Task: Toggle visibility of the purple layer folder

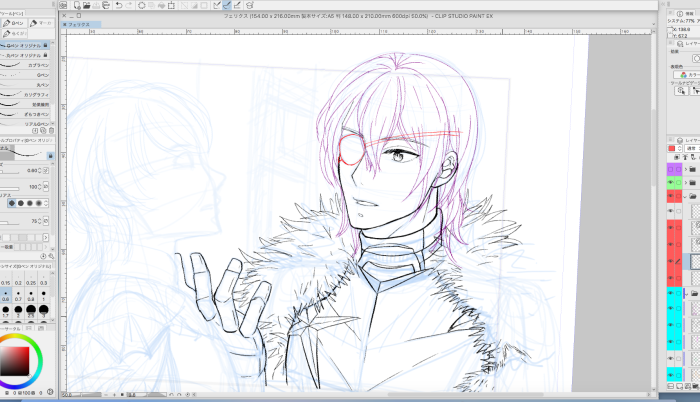Action: [671, 169]
